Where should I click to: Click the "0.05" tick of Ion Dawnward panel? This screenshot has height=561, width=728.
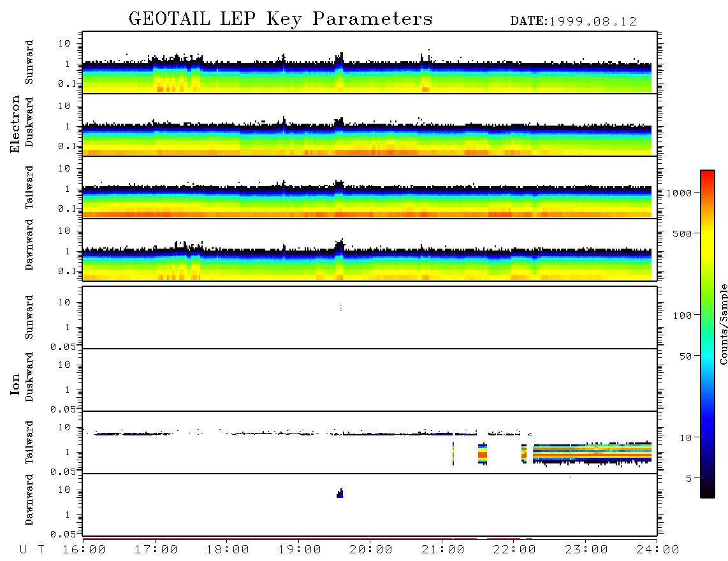pyautogui.click(x=62, y=534)
